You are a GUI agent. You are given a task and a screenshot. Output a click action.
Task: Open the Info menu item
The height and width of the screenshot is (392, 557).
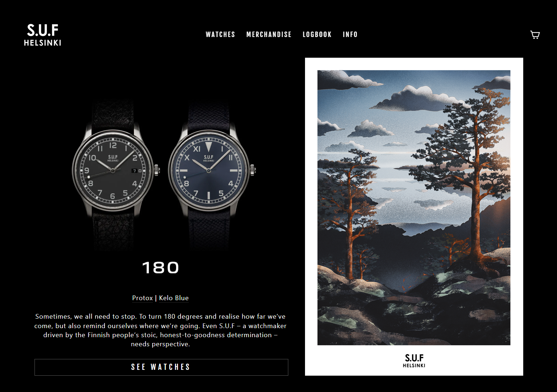tap(350, 34)
